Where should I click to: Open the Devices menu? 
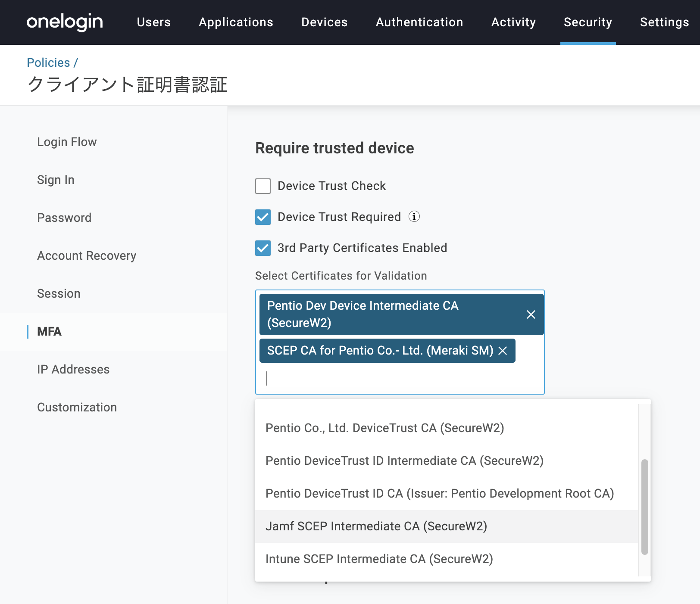point(325,22)
